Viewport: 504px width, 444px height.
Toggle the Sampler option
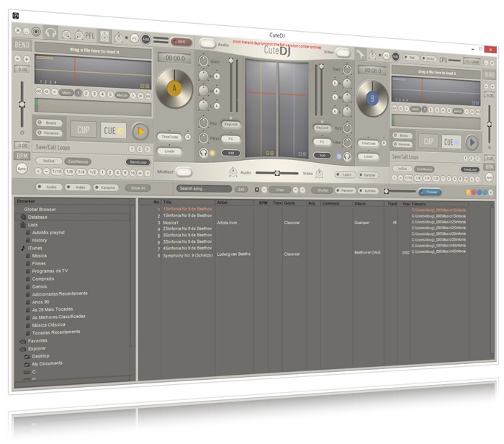tap(369, 175)
